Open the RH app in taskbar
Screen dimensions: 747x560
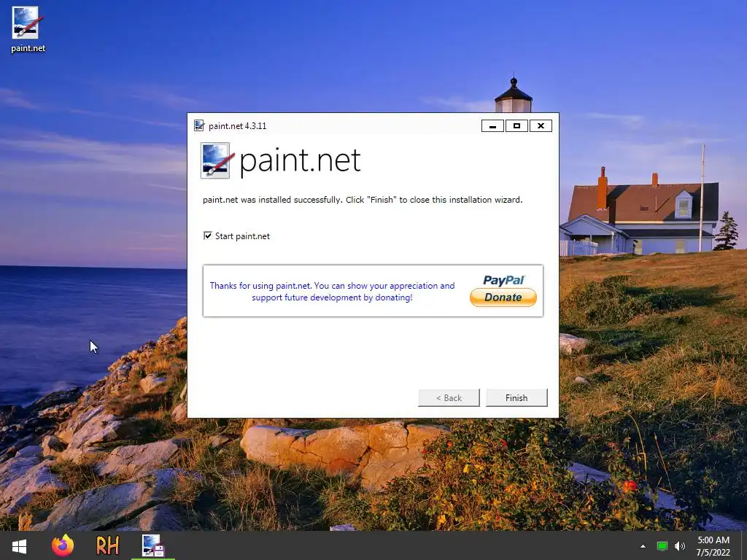pos(108,545)
